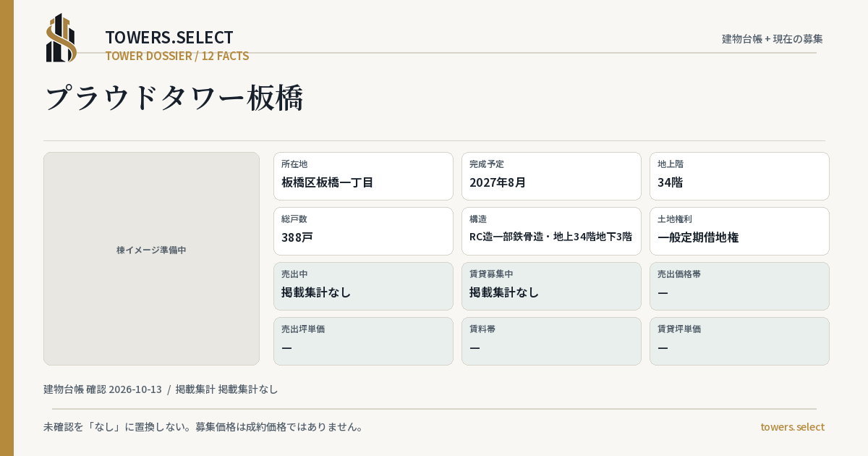This screenshot has height=456, width=868.
Task: Open the 棟イメージ準備中 image placeholder
Action: tap(151, 258)
